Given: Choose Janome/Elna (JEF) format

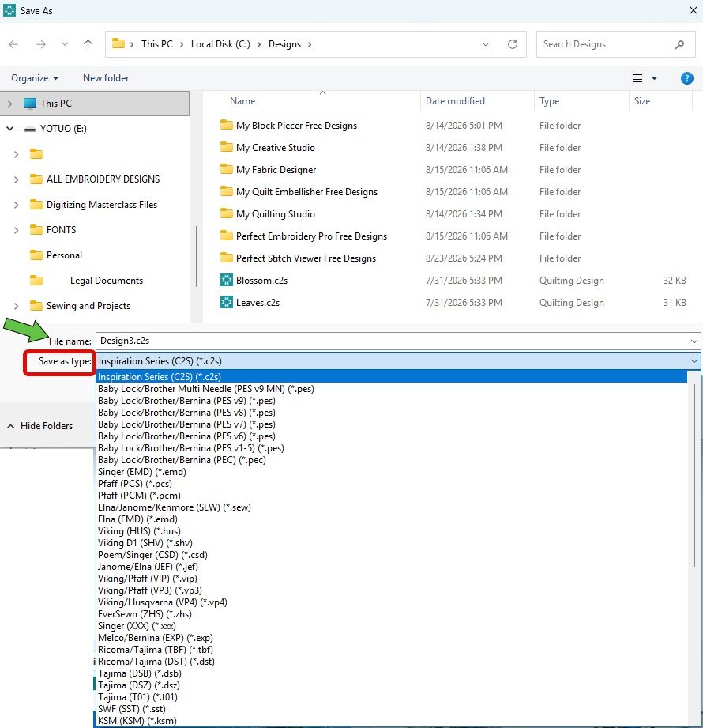Looking at the screenshot, I should 148,567.
